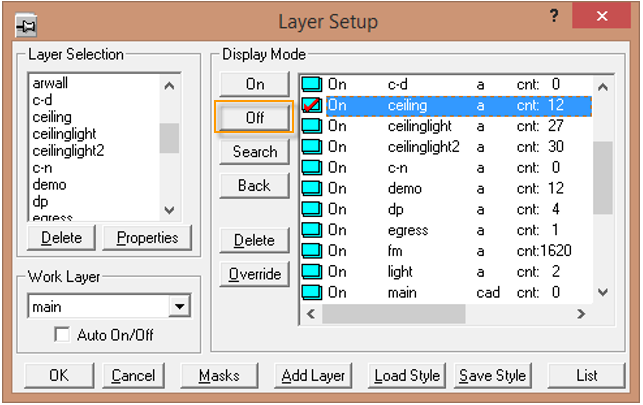Toggle the red-checked ceiling layer icon
Screen dimensions: 643x405
tap(311, 105)
